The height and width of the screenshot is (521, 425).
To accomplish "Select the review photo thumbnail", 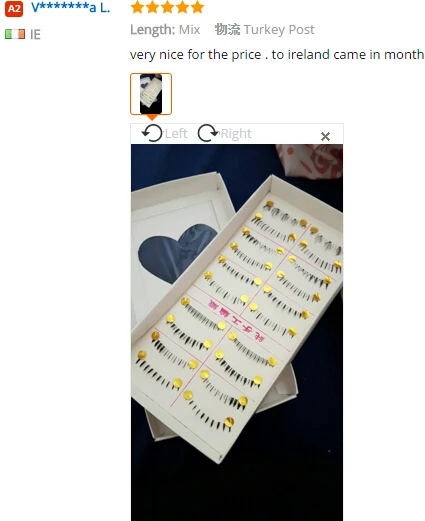I will pos(151,94).
